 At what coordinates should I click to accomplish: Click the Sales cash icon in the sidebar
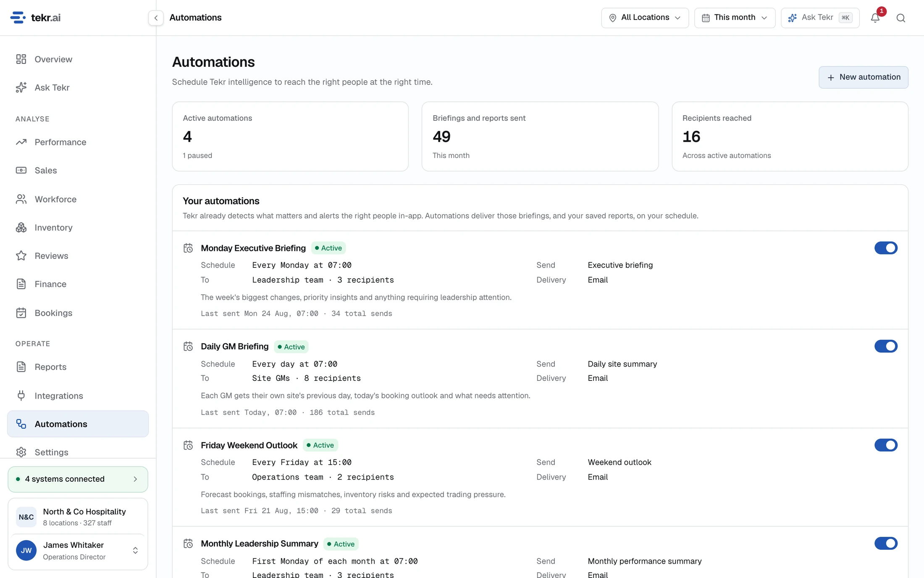coord(21,170)
